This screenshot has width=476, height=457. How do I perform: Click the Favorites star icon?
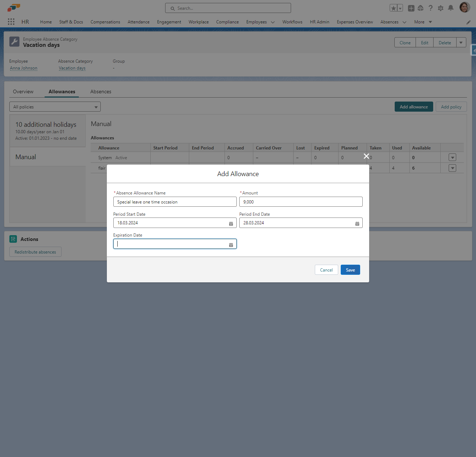tap(394, 8)
